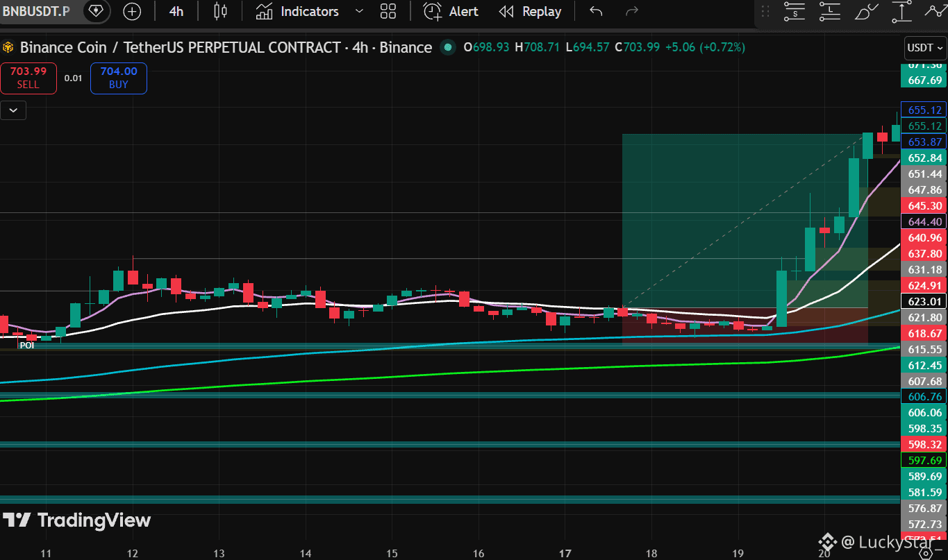Click the TradingView logo
948x560 pixels.
76,520
